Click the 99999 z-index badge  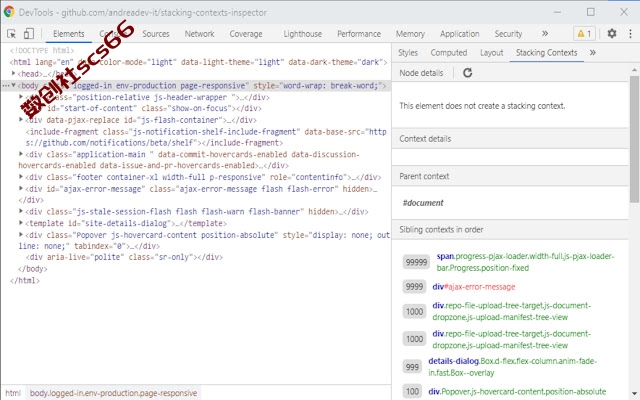(416, 262)
